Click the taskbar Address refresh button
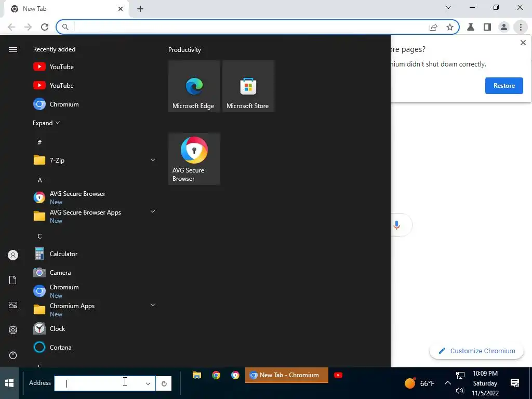 pyautogui.click(x=164, y=383)
